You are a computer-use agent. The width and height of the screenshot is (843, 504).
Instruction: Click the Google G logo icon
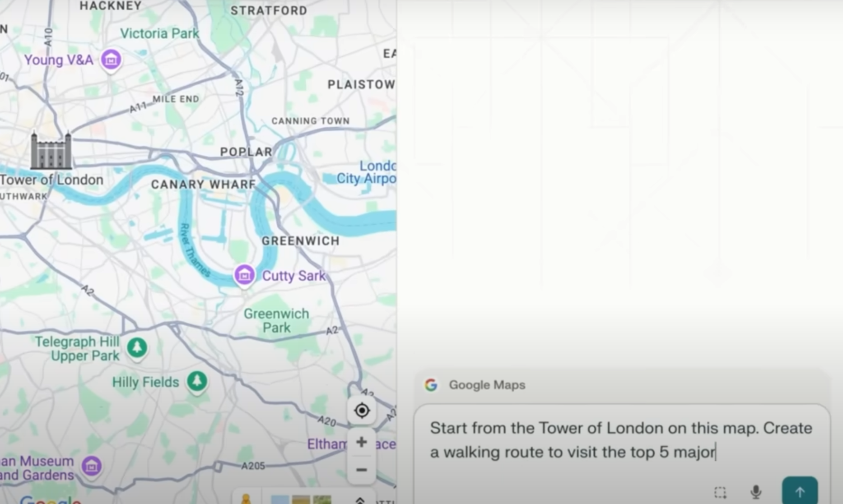431,385
